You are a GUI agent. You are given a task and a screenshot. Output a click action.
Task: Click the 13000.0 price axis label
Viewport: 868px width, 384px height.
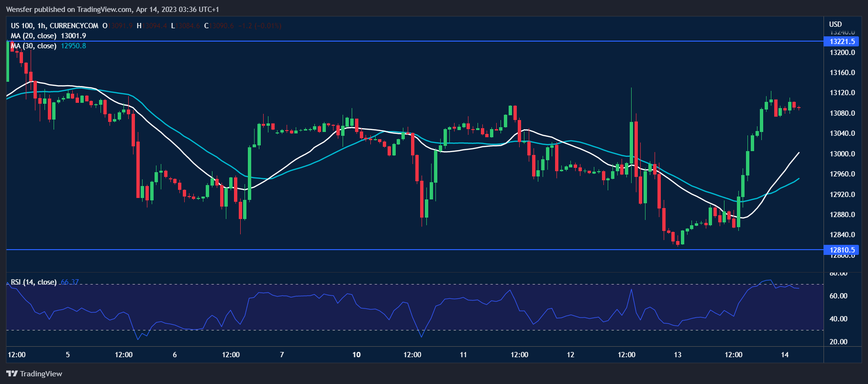[842, 154]
